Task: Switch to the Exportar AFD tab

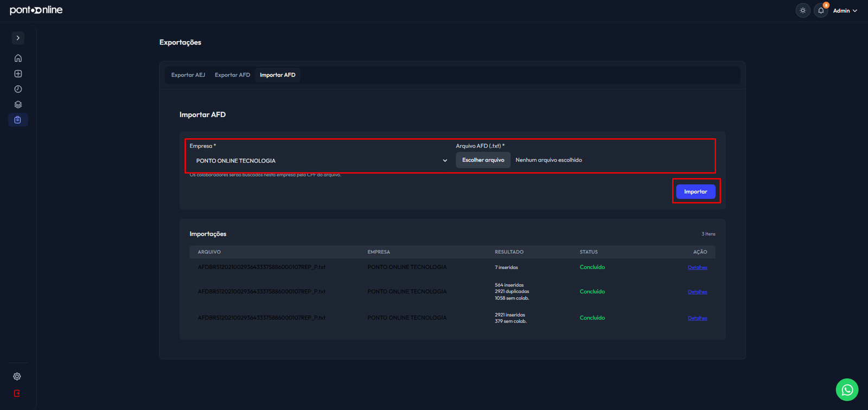Action: click(x=232, y=75)
